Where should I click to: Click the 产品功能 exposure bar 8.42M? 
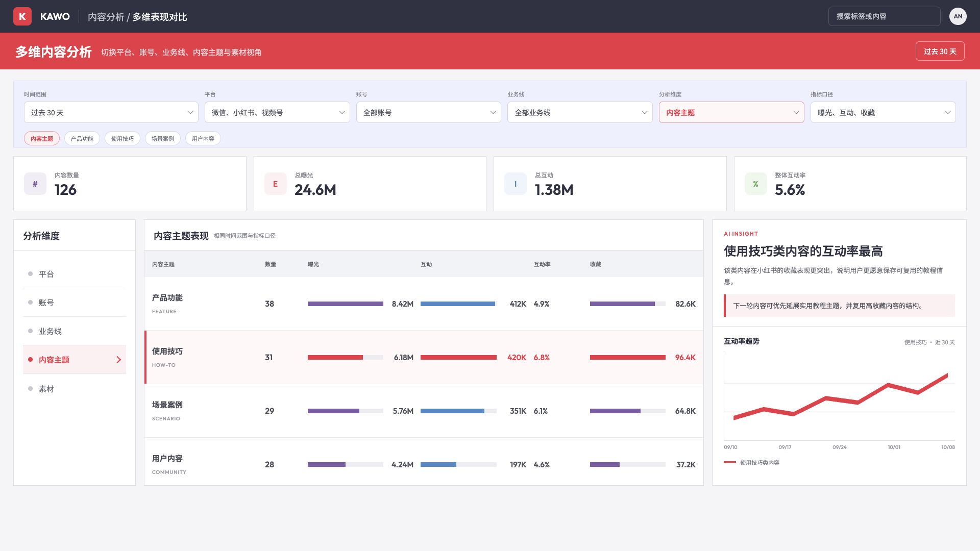346,304
